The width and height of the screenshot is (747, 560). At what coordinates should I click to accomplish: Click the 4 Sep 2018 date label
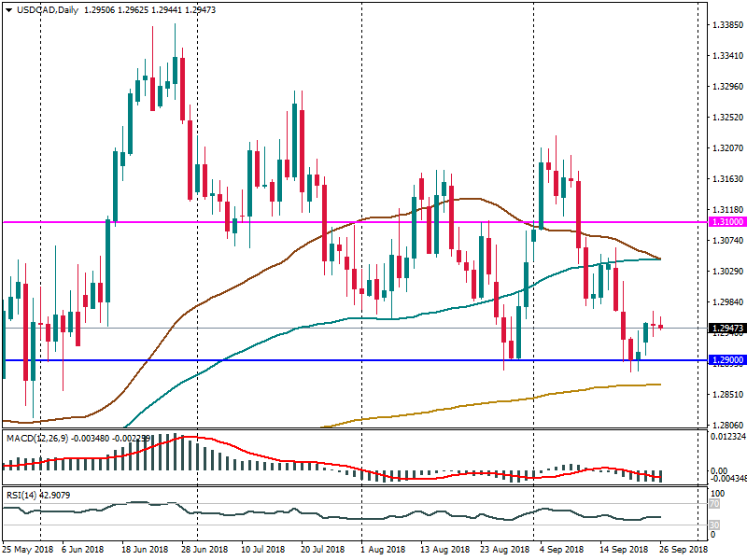[x=560, y=551]
